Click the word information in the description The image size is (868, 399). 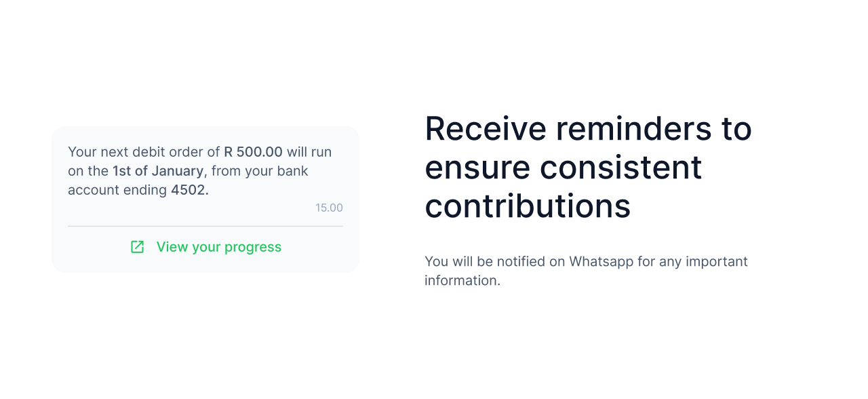(x=461, y=280)
